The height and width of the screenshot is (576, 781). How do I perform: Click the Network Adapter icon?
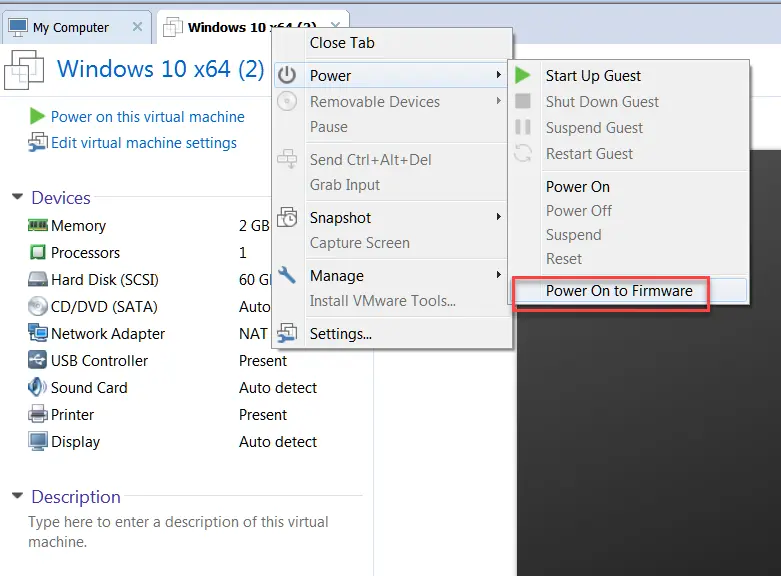click(x=38, y=333)
